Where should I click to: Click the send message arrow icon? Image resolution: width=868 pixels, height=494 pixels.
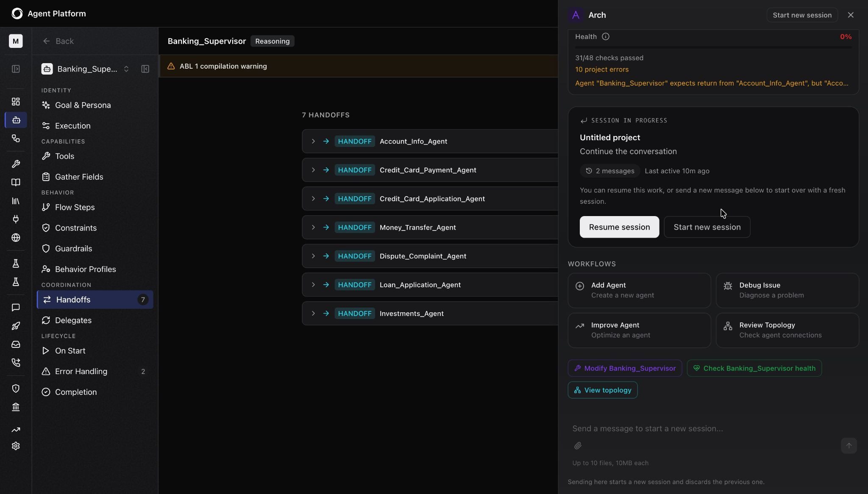(x=849, y=446)
